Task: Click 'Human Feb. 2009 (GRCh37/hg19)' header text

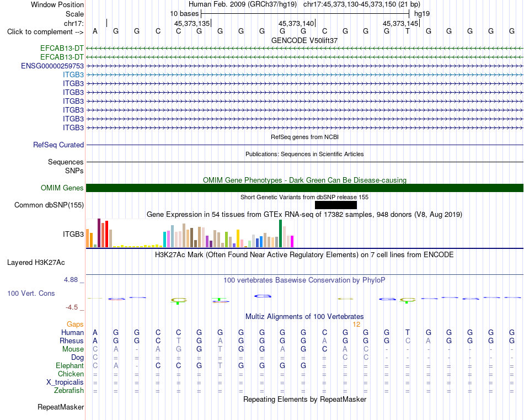Action: coord(243,4)
